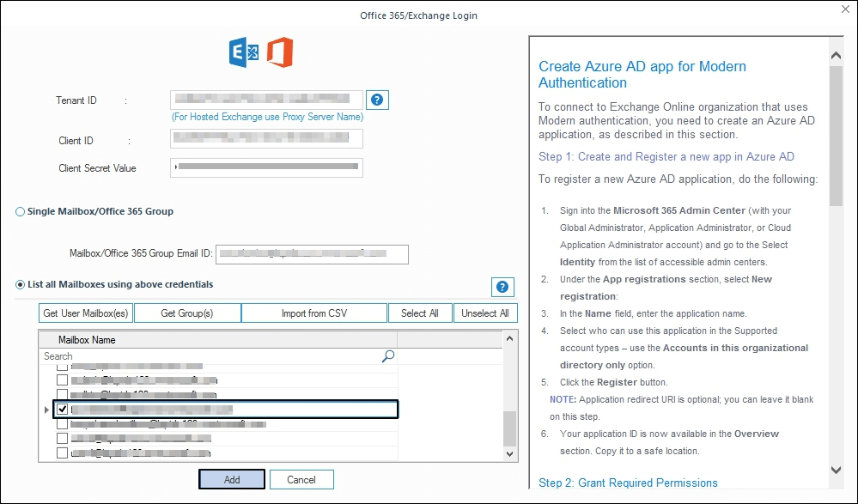The image size is (858, 504).
Task: Click mailbox list scroll down arrow
Action: pyautogui.click(x=509, y=453)
